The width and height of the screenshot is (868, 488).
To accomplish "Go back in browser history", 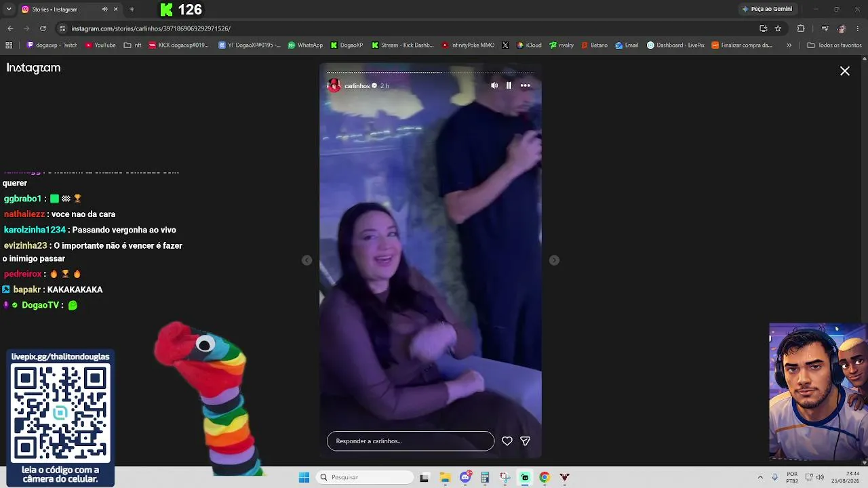I will point(10,28).
